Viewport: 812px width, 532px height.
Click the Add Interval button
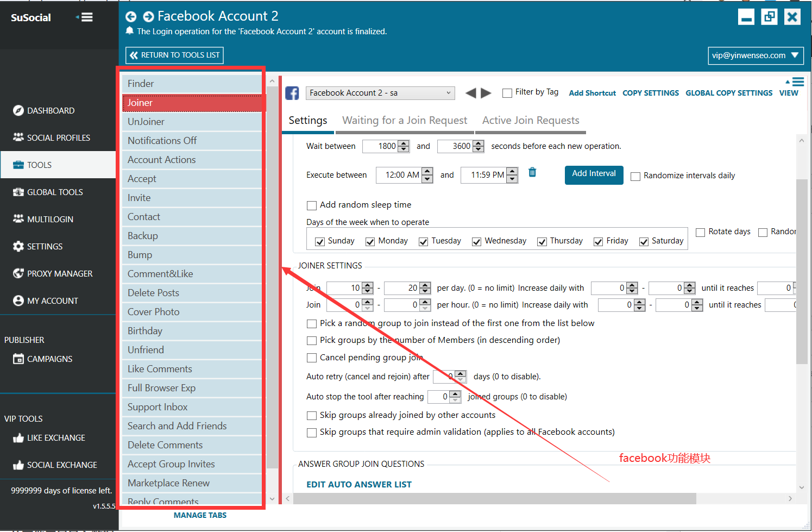click(x=594, y=175)
